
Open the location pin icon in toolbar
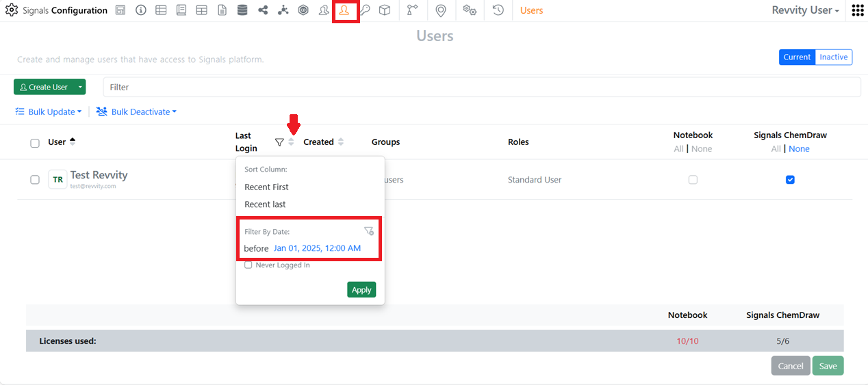tap(441, 10)
